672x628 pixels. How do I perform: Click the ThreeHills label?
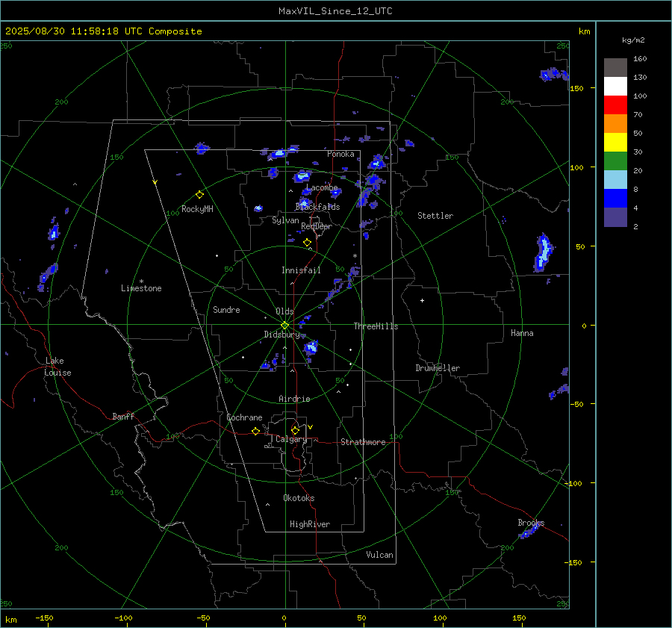(x=376, y=326)
